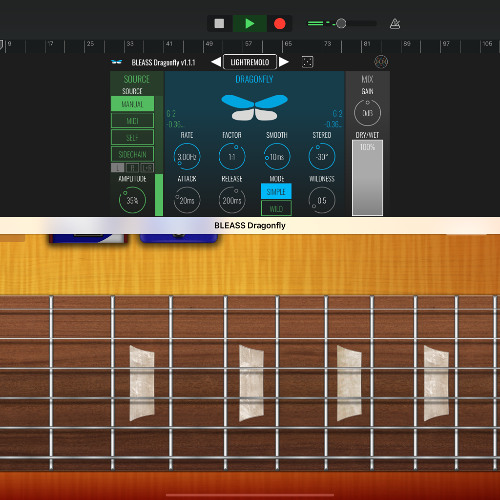This screenshot has width=500, height=500.
Task: Click timeline ruler at bar 41
Action: pos(169,44)
